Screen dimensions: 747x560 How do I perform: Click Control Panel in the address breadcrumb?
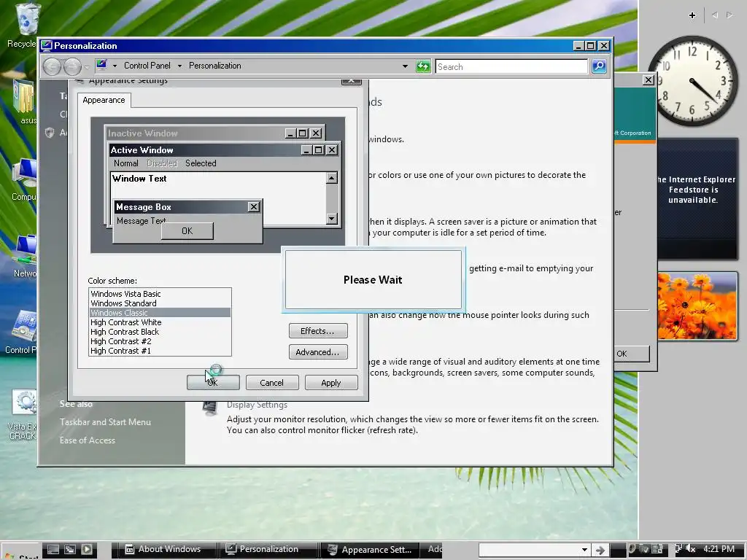tap(147, 66)
